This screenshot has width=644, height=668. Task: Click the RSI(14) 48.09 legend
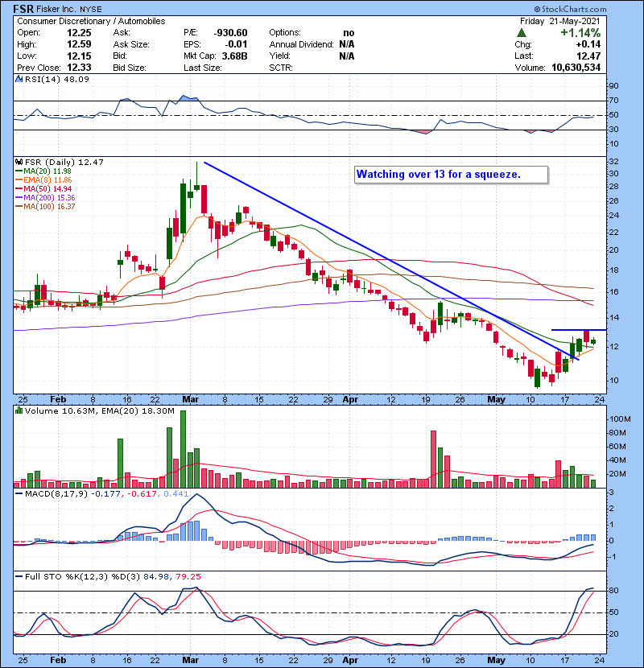[x=57, y=79]
